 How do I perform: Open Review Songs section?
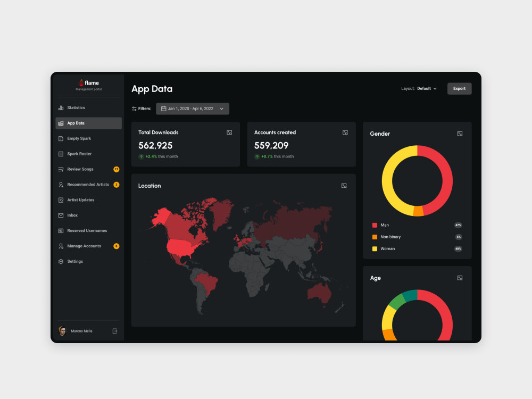point(88,169)
